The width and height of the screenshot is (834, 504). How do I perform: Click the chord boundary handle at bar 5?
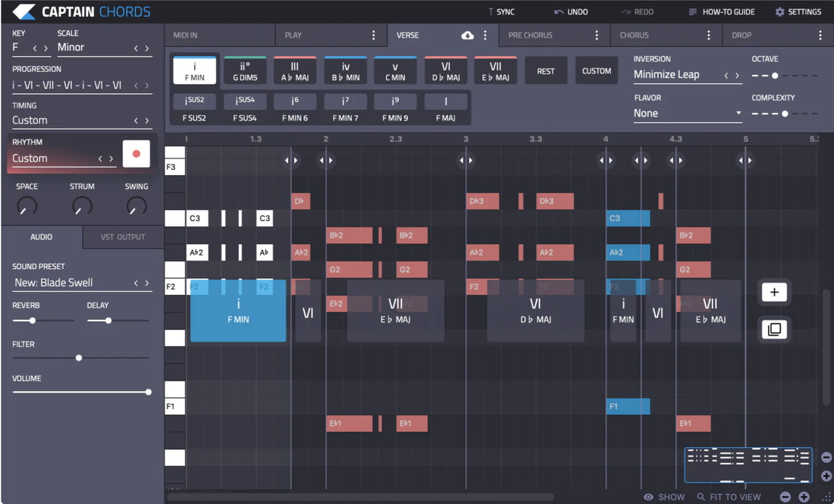(x=745, y=160)
